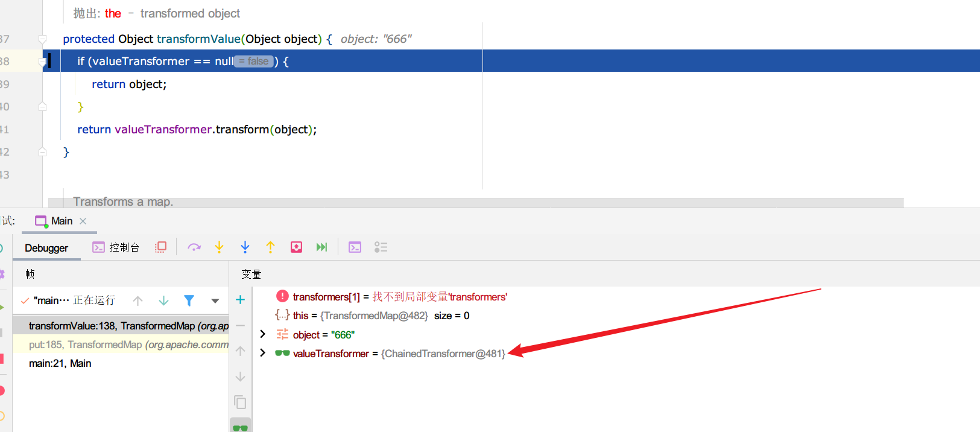Click the Step Out up arrow

(x=270, y=247)
